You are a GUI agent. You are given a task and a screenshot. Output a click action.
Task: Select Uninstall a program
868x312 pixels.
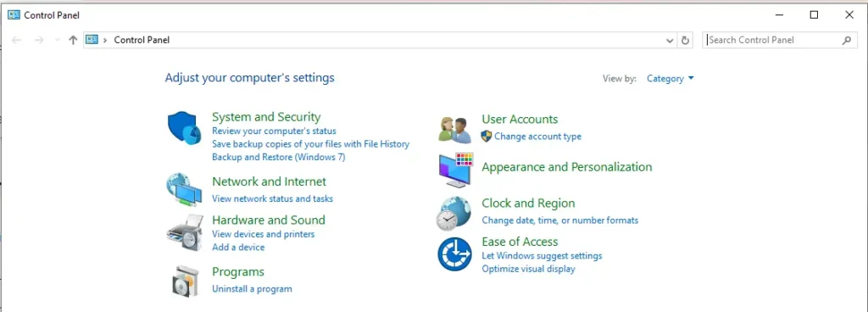252,289
